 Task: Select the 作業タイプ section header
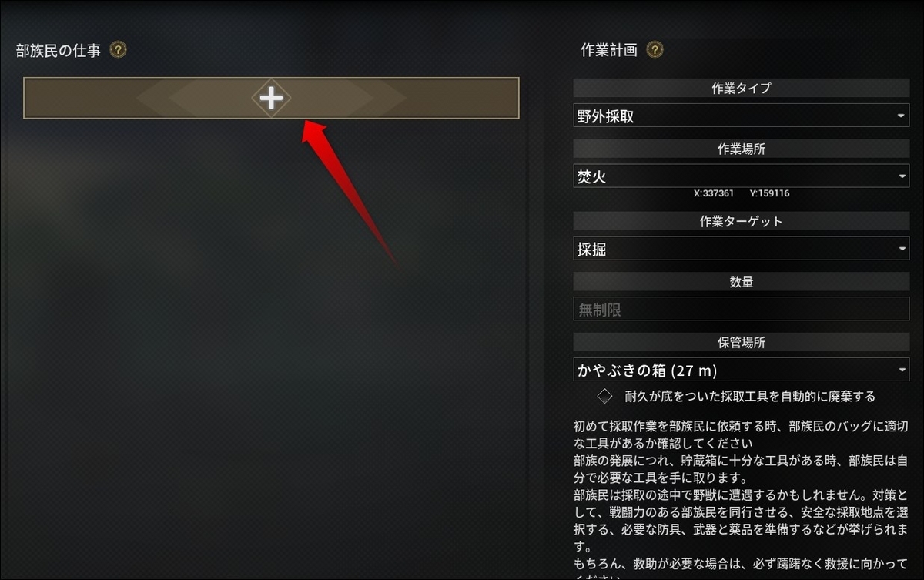click(742, 88)
